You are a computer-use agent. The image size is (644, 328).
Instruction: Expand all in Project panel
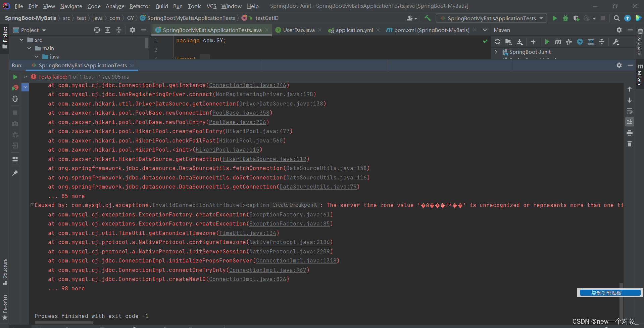pos(108,30)
